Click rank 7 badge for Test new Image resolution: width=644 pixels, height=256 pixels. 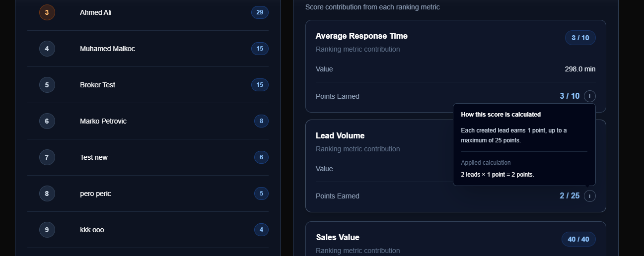coord(47,157)
